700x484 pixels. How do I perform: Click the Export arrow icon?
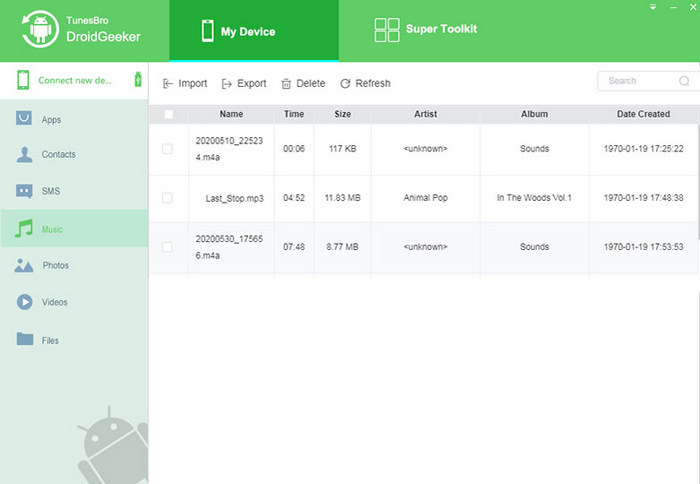click(x=226, y=83)
